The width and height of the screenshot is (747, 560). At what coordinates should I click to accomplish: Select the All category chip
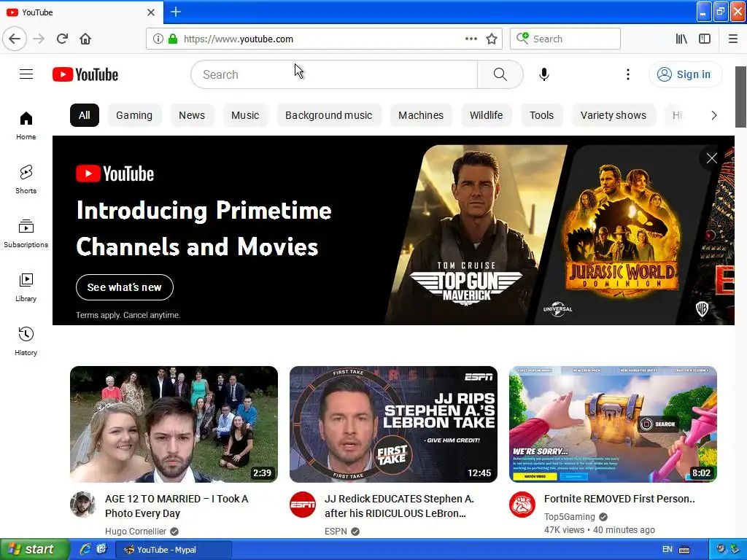[85, 115]
